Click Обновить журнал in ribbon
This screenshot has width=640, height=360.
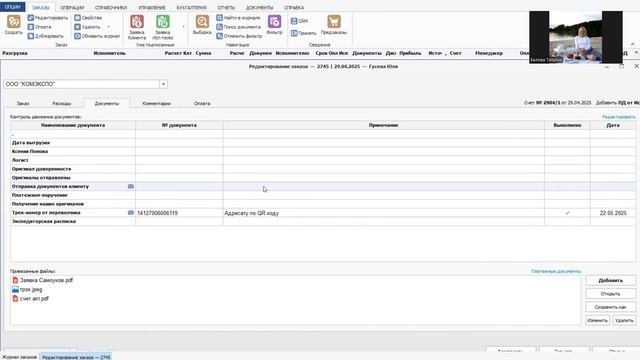tap(97, 36)
